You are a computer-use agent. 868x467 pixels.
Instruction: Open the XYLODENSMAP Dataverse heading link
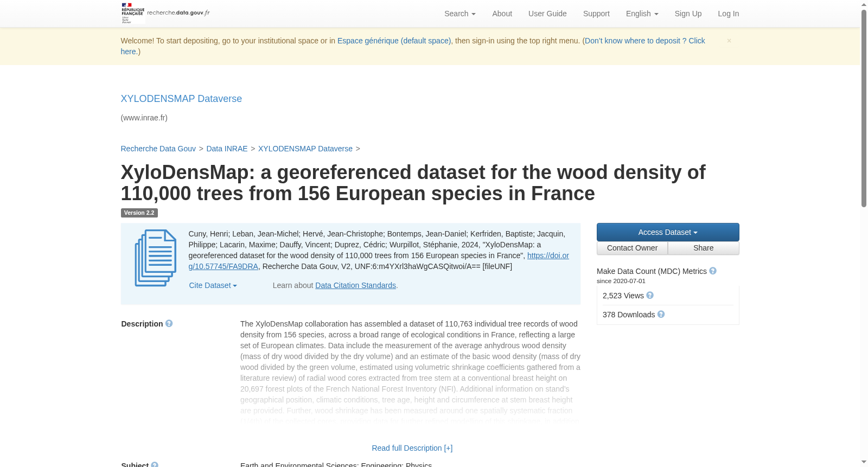pos(181,99)
